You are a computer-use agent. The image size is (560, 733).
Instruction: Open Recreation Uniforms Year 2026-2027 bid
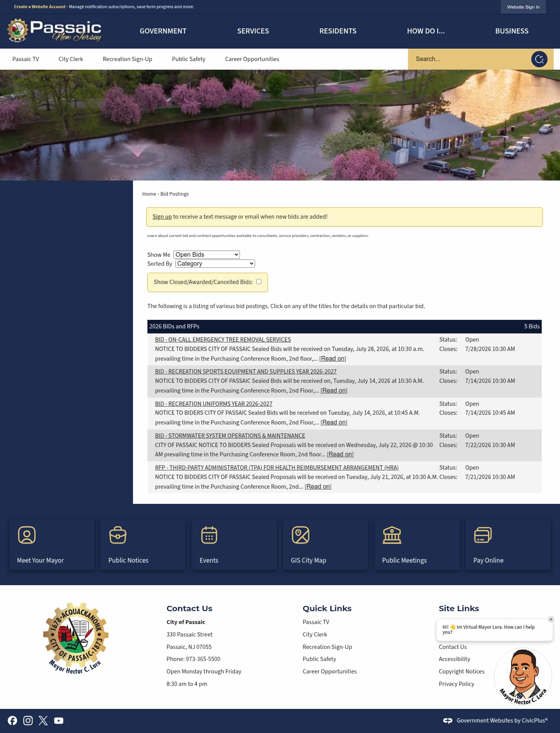[x=213, y=404]
